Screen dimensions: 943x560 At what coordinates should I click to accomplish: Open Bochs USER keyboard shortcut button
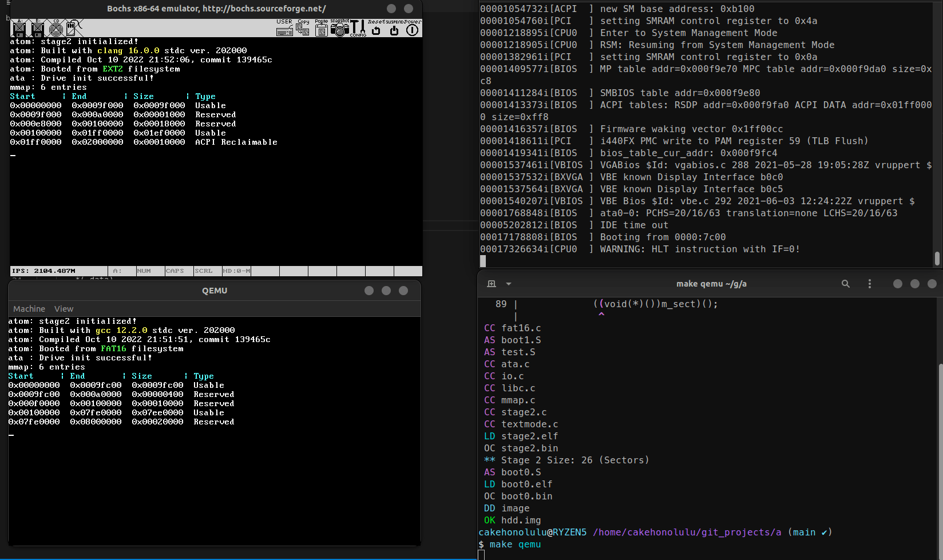[284, 27]
